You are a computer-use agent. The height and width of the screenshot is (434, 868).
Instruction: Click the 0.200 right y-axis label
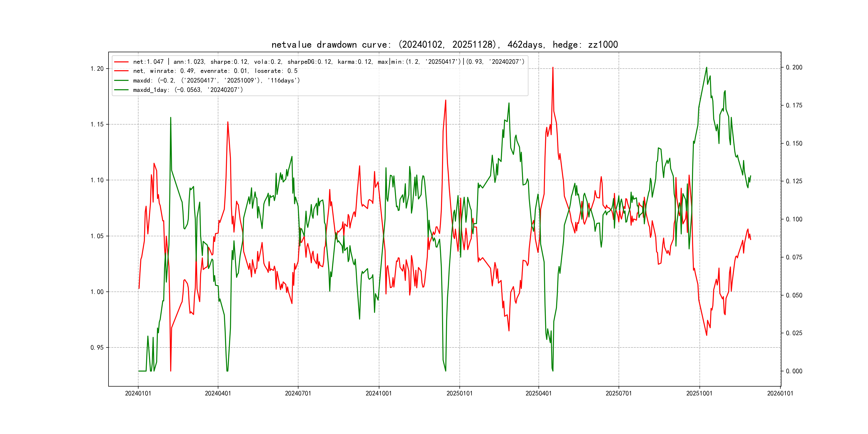tap(794, 68)
